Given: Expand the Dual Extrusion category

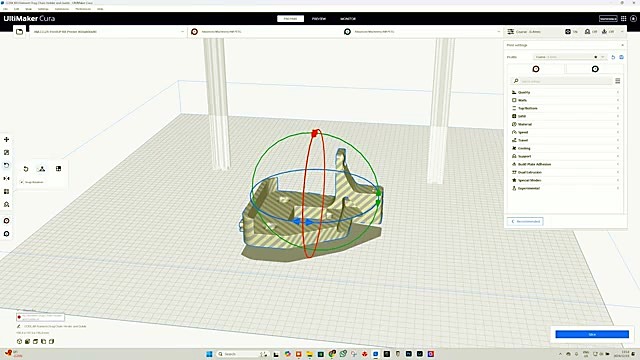Looking at the screenshot, I should click(565, 172).
